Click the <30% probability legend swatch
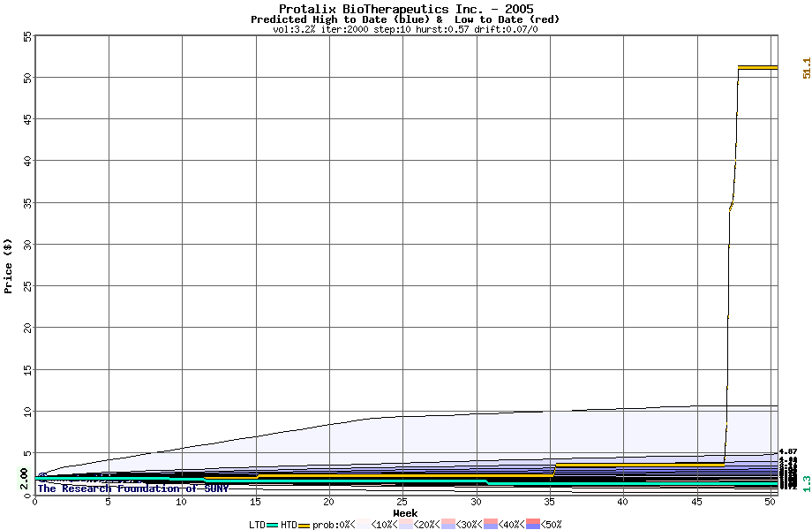The width and height of the screenshot is (812, 530). pos(491,525)
